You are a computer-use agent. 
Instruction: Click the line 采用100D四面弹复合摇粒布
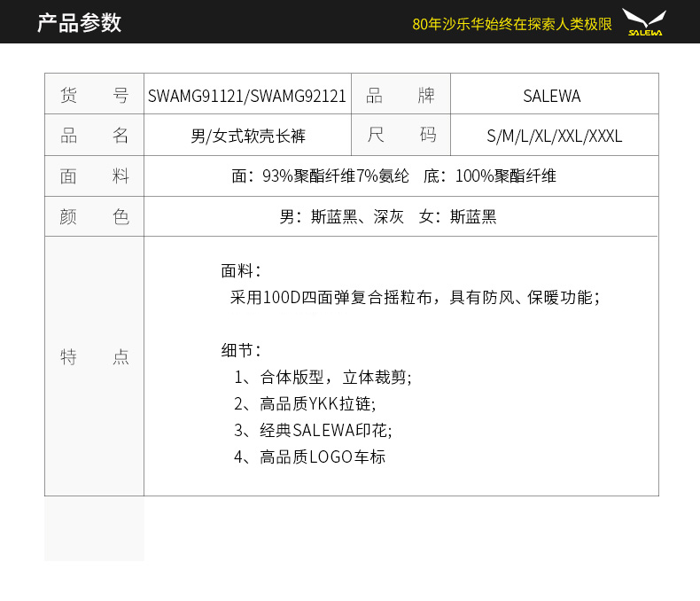tap(331, 297)
